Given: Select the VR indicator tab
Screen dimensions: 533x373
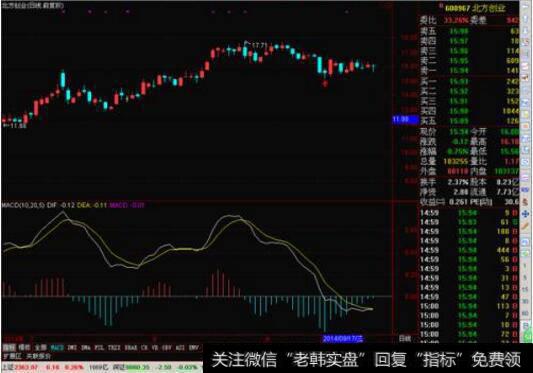Looking at the screenshot, I should click(155, 348).
